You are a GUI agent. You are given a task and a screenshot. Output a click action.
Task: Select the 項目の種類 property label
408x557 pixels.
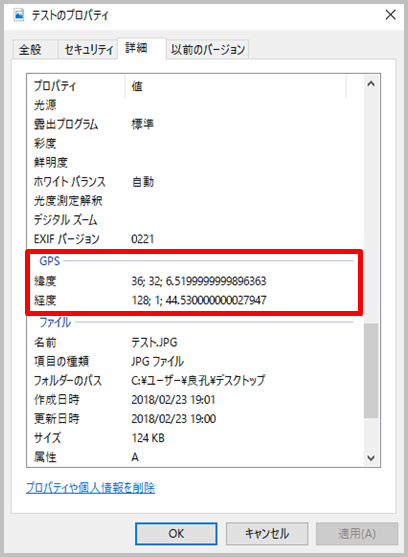pyautogui.click(x=61, y=362)
